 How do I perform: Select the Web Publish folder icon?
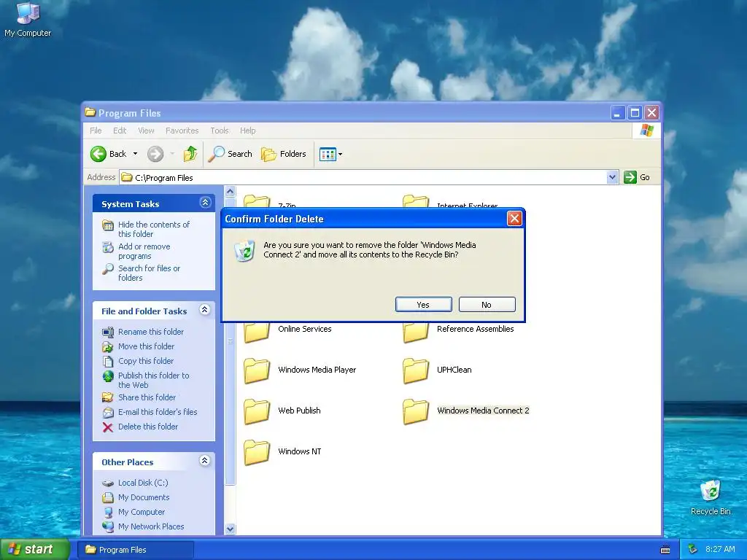pyautogui.click(x=257, y=411)
